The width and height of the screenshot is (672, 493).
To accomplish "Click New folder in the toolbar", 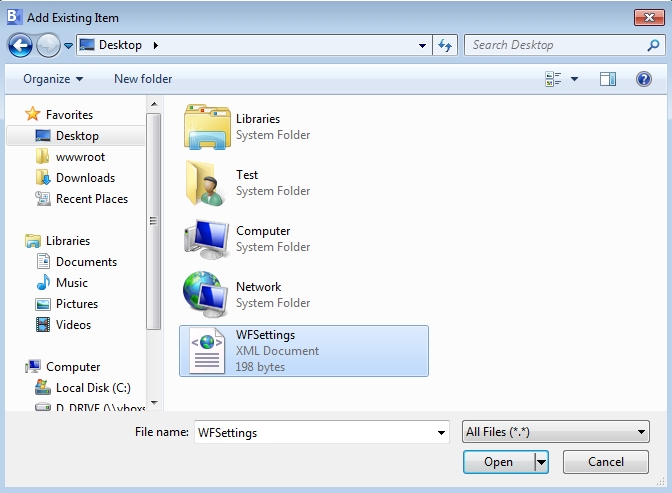I will (x=143, y=79).
